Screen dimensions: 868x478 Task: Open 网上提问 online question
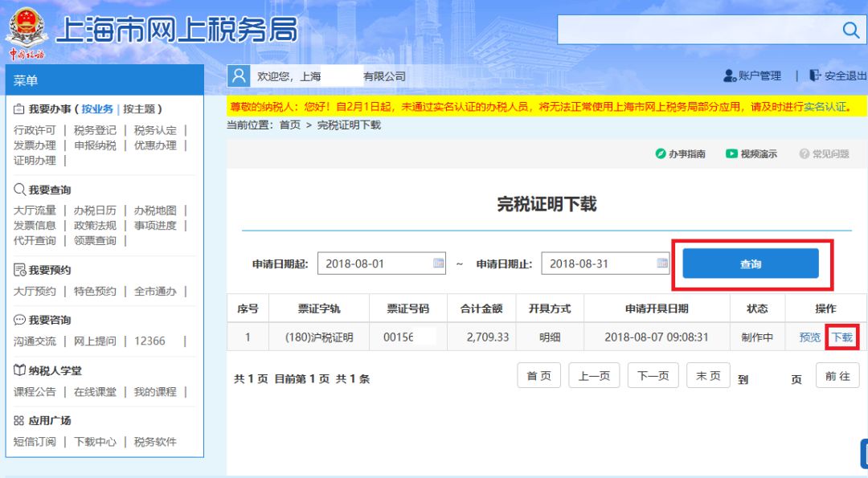point(95,341)
